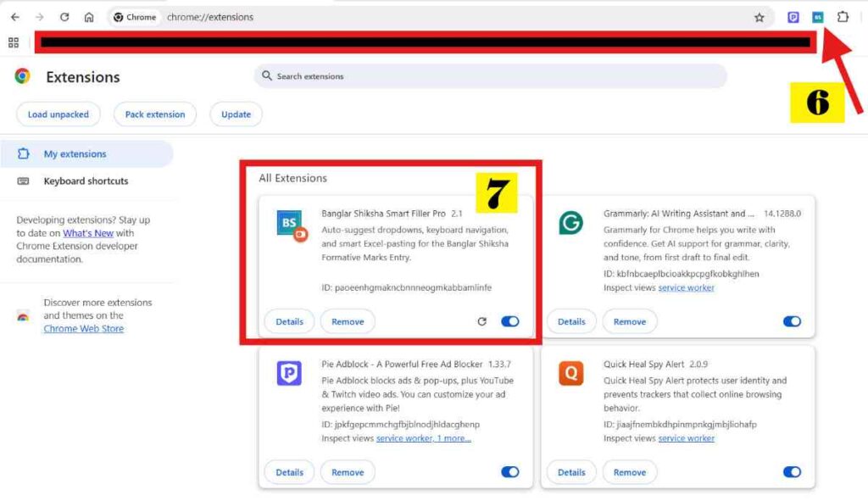Open Details for Banglar Shiksha Smart Filler
The height and width of the screenshot is (501, 868).
click(x=290, y=321)
